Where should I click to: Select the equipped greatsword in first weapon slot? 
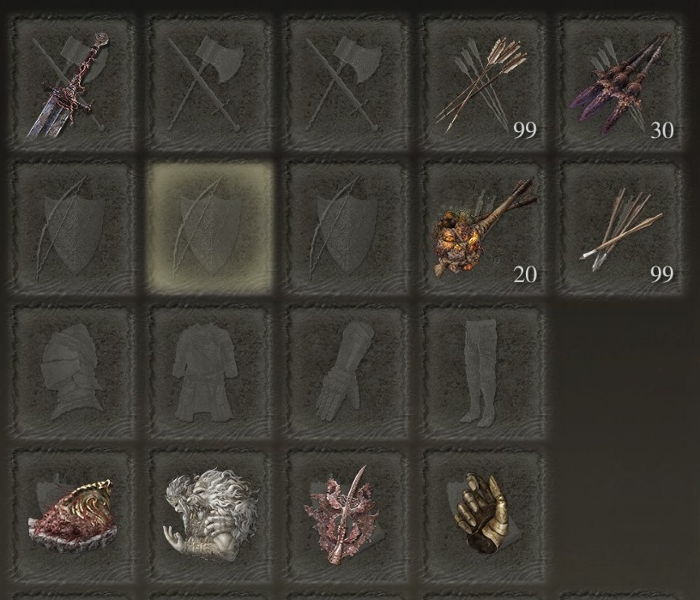click(73, 83)
